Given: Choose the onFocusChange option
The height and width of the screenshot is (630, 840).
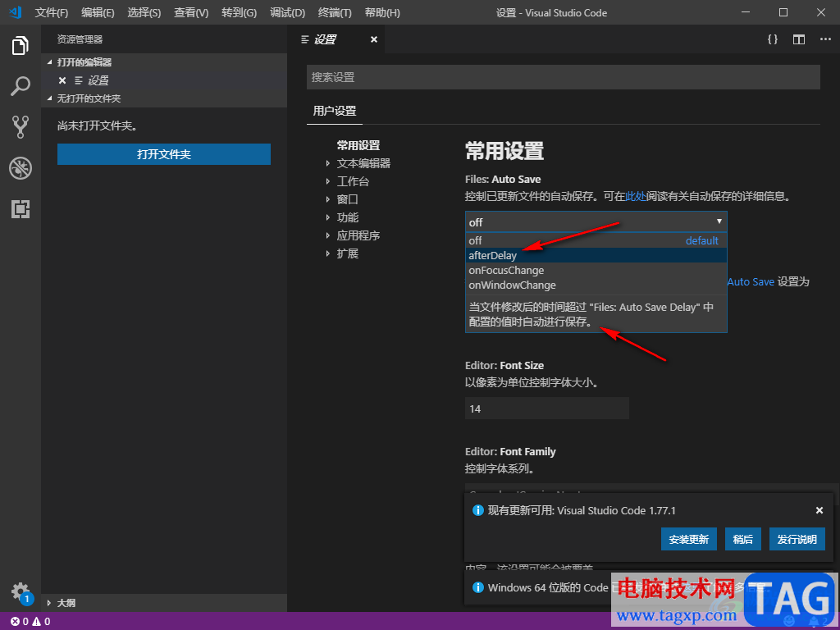Looking at the screenshot, I should [x=596, y=270].
